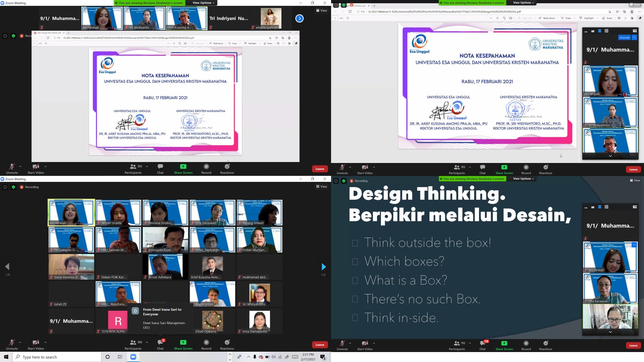Tick checkbox beside 'Which boxes?'

pos(355,262)
